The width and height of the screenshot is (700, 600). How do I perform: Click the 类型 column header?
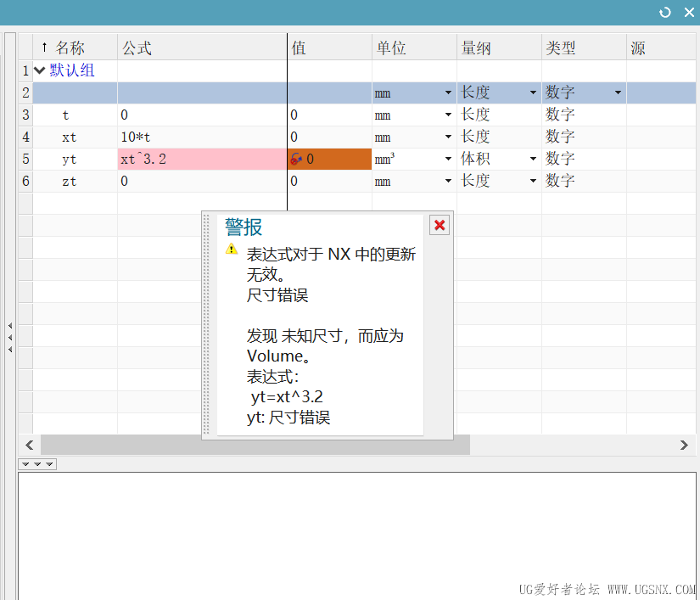[x=584, y=47]
